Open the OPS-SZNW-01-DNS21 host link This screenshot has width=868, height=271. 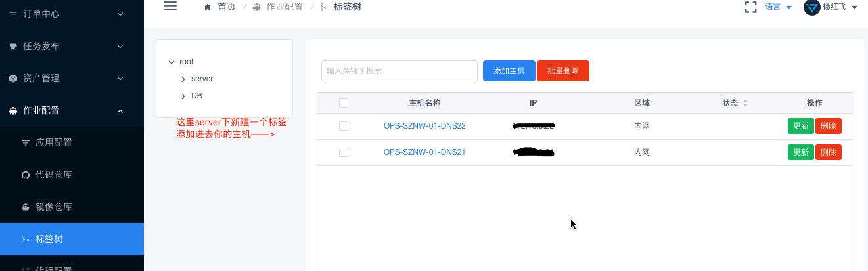(x=424, y=152)
